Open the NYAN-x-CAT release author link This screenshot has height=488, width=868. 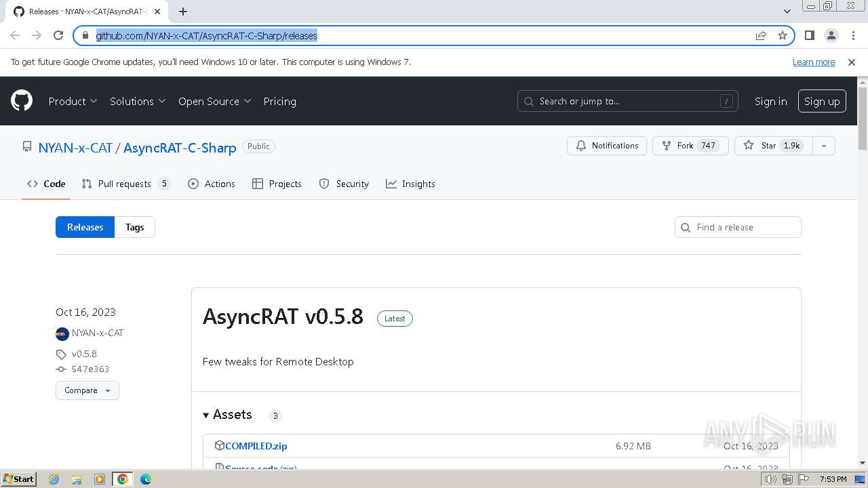point(98,333)
